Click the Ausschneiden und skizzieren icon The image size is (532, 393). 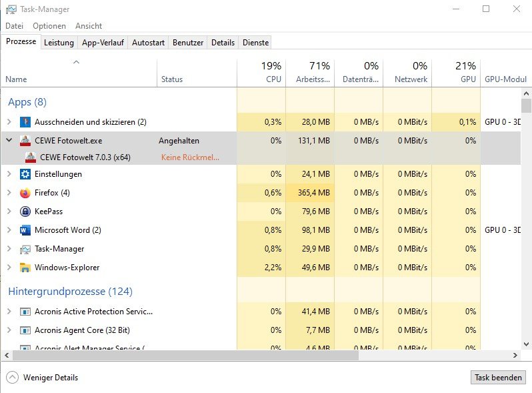click(x=25, y=122)
